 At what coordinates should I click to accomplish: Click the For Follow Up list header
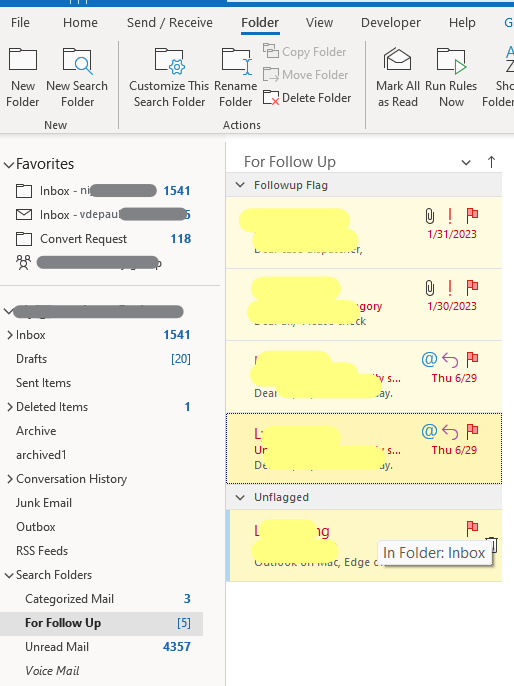290,162
